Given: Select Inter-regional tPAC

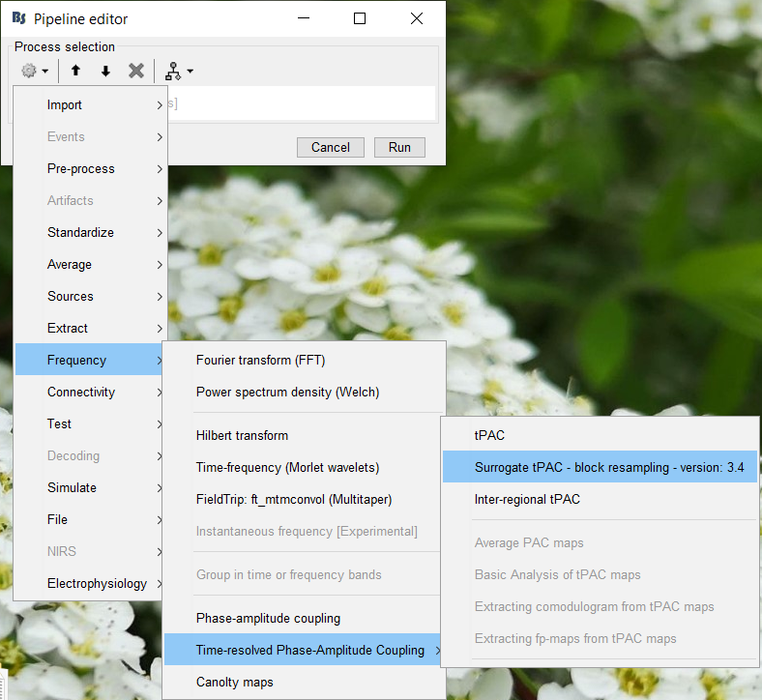Looking at the screenshot, I should pyautogui.click(x=527, y=499).
